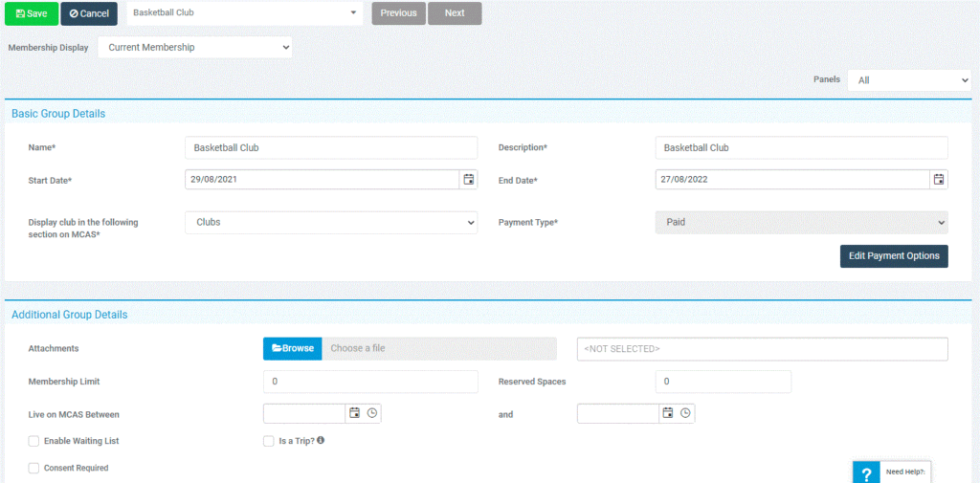Click the green Save button

[32, 13]
